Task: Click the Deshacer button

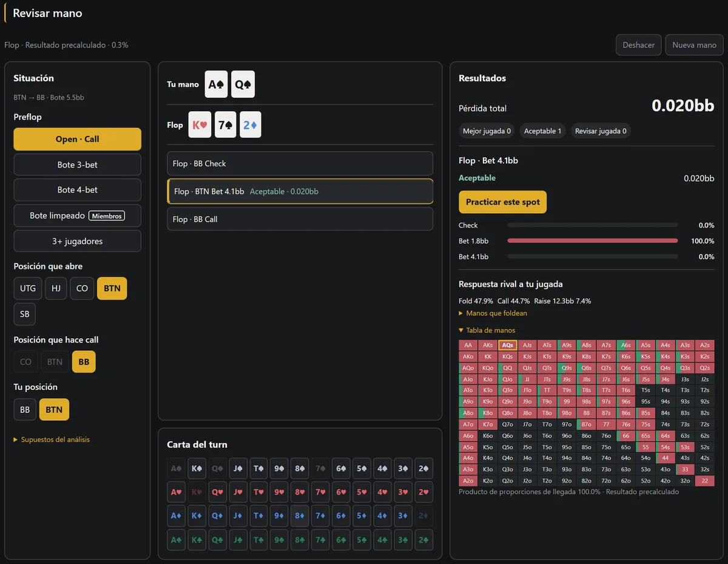Action: (639, 45)
